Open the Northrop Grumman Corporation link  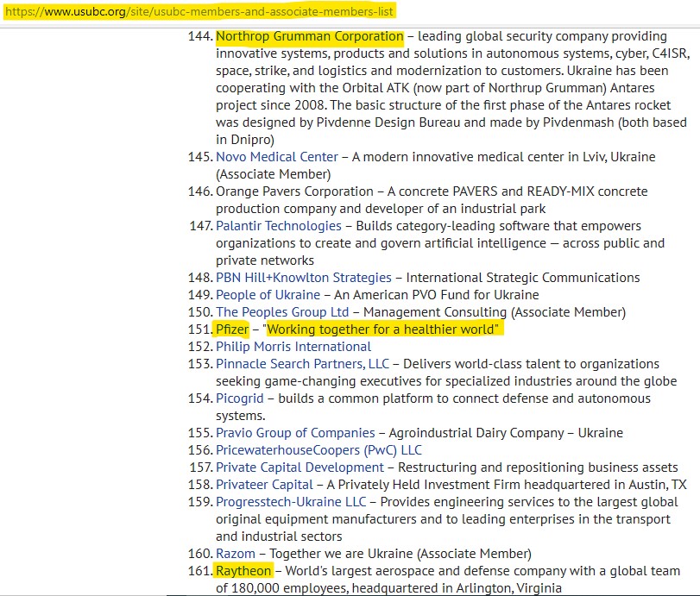click(x=310, y=36)
